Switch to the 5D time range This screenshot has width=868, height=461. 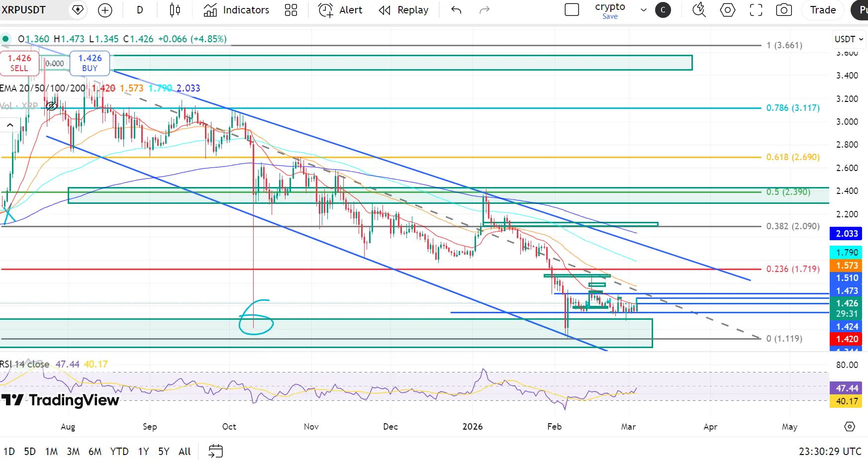30,451
